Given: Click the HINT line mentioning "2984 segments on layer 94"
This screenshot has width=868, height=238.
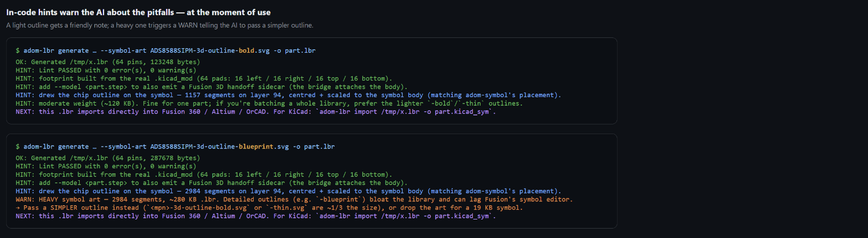Looking at the screenshot, I should click(x=288, y=192).
